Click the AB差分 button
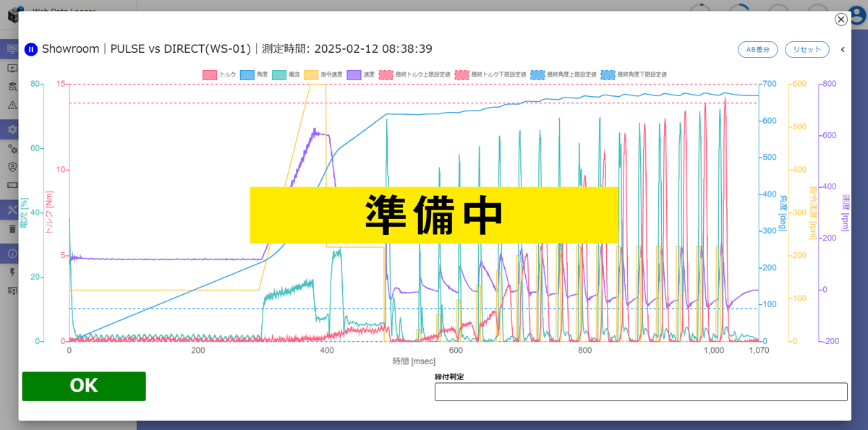The height and width of the screenshot is (430, 868). (x=757, y=49)
